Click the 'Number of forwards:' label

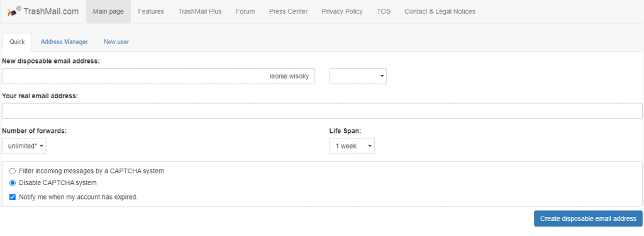(x=35, y=131)
